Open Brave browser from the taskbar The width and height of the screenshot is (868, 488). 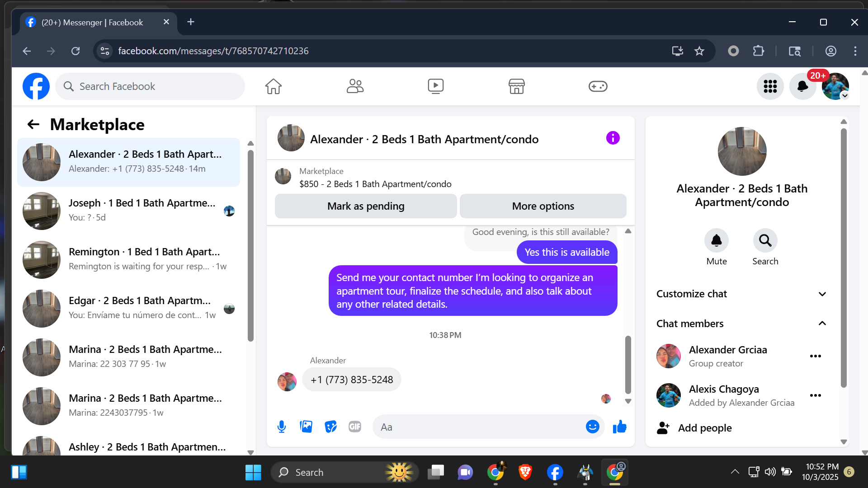pos(525,473)
